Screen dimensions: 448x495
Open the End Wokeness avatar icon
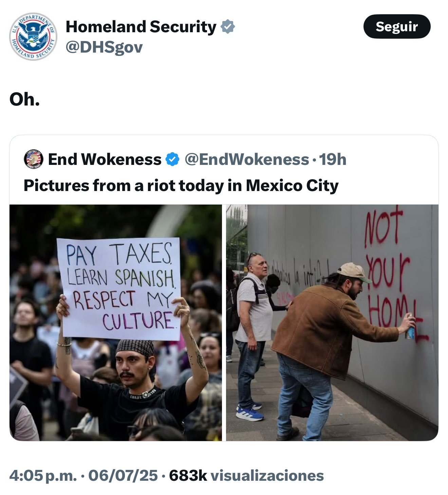click(34, 159)
